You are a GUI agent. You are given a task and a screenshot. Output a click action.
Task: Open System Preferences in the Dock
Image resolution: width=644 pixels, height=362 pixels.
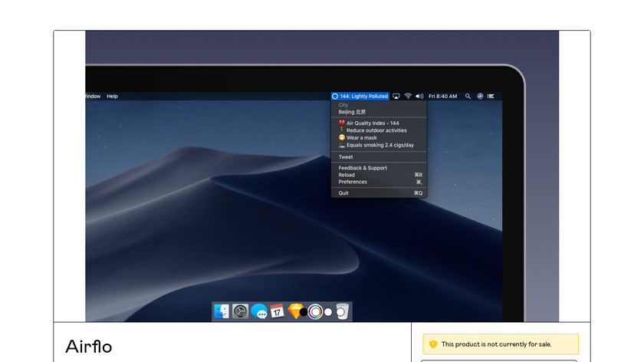(x=240, y=311)
